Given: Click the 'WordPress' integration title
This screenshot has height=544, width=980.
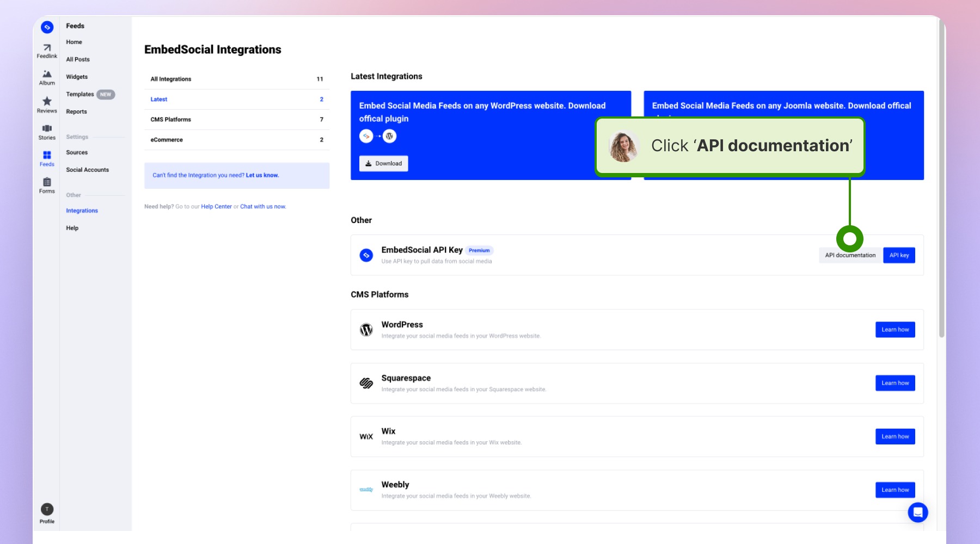Looking at the screenshot, I should coord(402,325).
